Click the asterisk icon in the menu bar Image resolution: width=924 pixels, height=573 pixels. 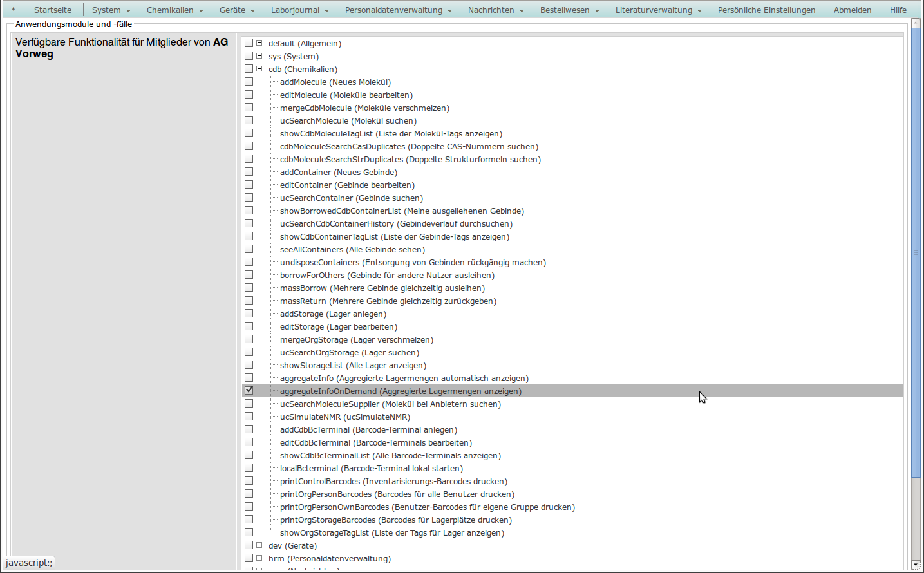click(x=13, y=10)
